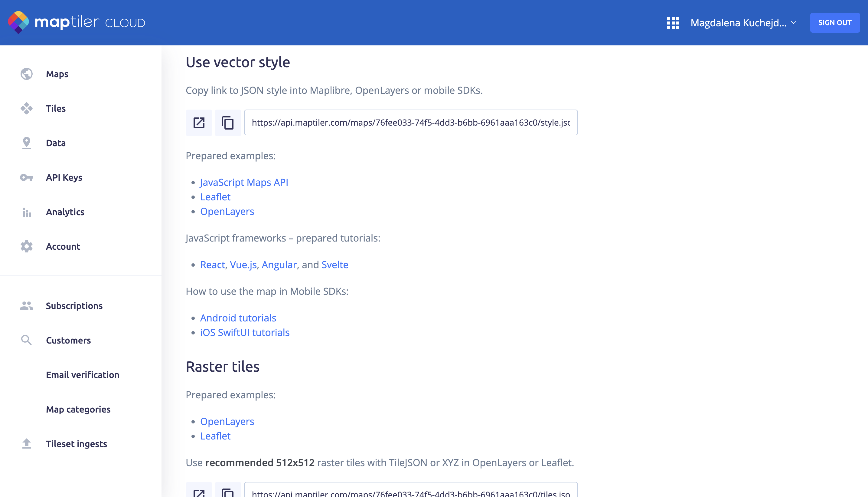Click the API Keys key icon

[26, 177]
